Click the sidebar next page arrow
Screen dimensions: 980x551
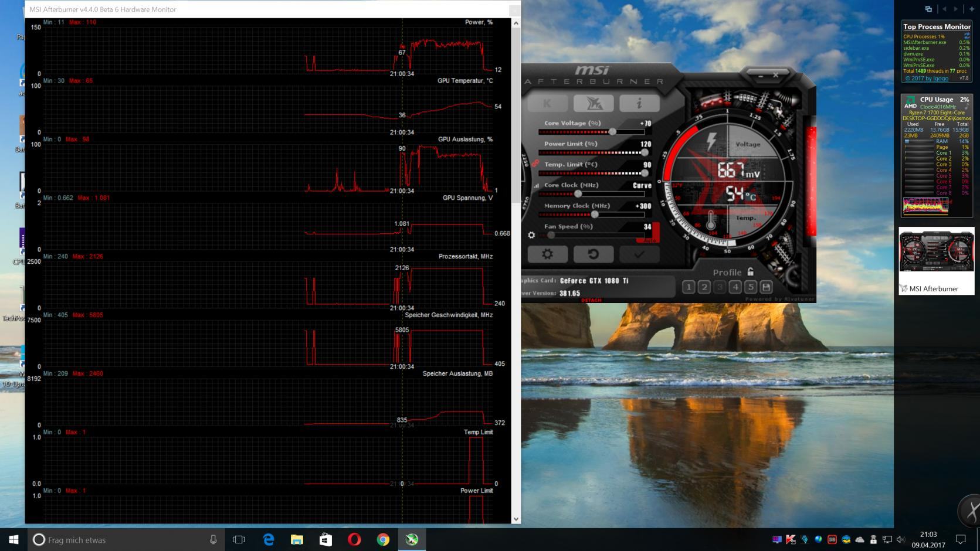point(957,9)
